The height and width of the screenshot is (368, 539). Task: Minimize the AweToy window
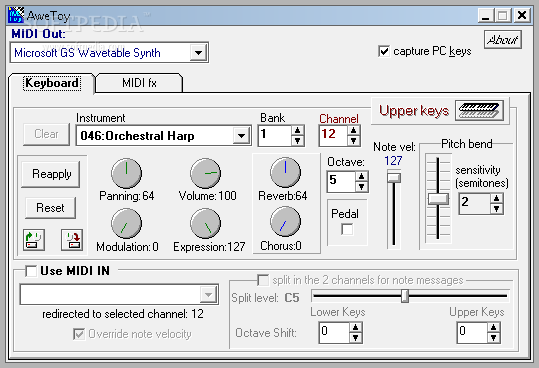[486, 15]
